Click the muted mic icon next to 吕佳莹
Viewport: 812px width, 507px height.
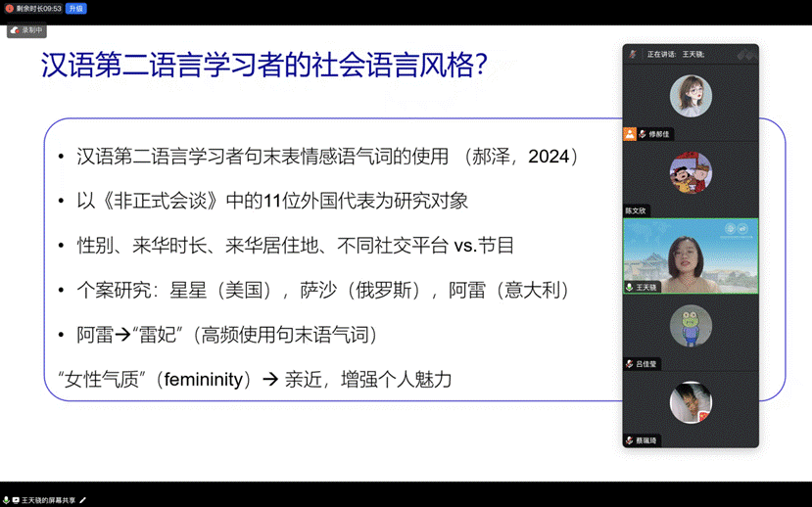[x=630, y=364]
